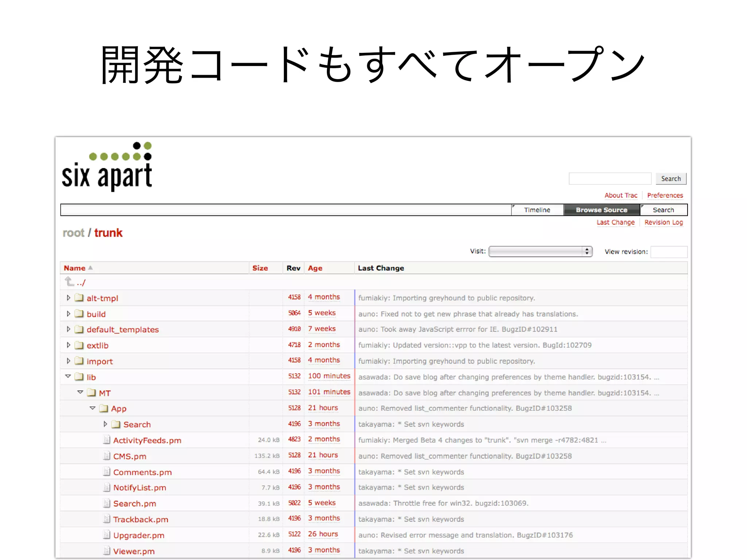
Task: Click the build folder icon
Action: pyautogui.click(x=79, y=314)
